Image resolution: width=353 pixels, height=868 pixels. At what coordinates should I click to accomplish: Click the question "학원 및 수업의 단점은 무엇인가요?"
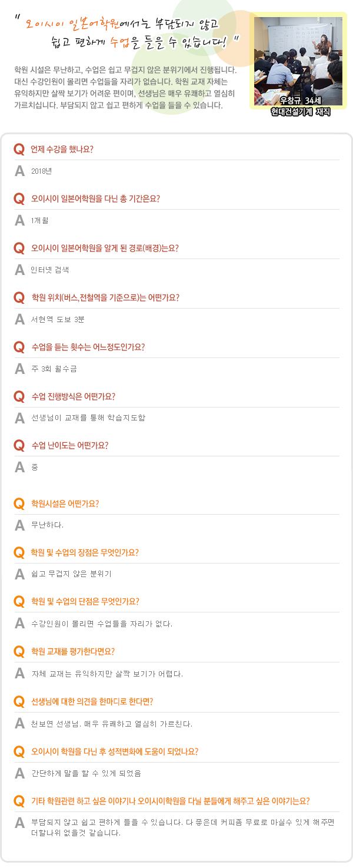pos(85,601)
